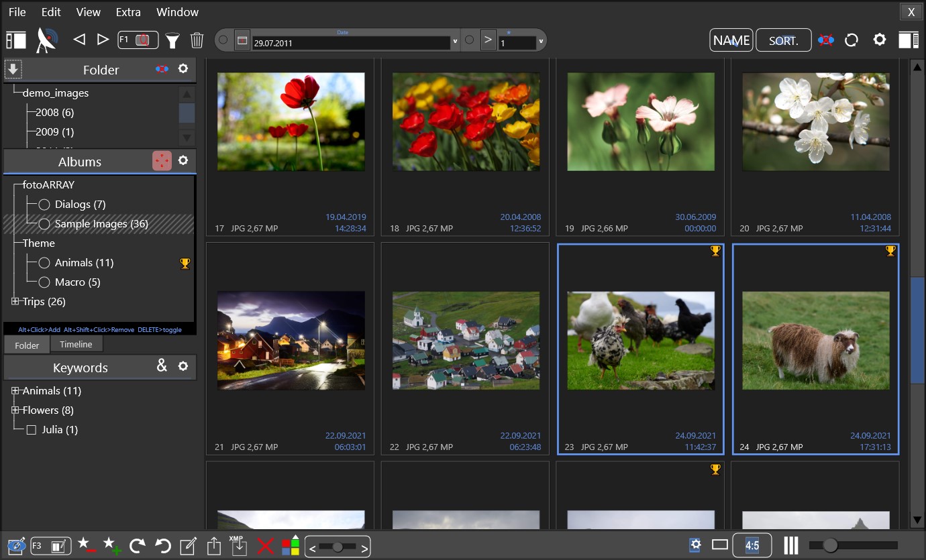The height and width of the screenshot is (560, 926).
Task: Click the XMP save icon
Action: tap(239, 545)
